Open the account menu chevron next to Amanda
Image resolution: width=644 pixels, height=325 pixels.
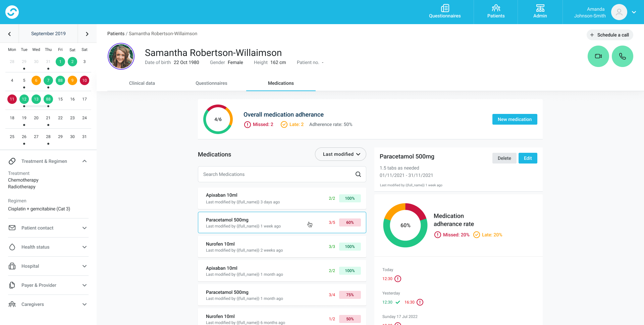[x=634, y=12]
